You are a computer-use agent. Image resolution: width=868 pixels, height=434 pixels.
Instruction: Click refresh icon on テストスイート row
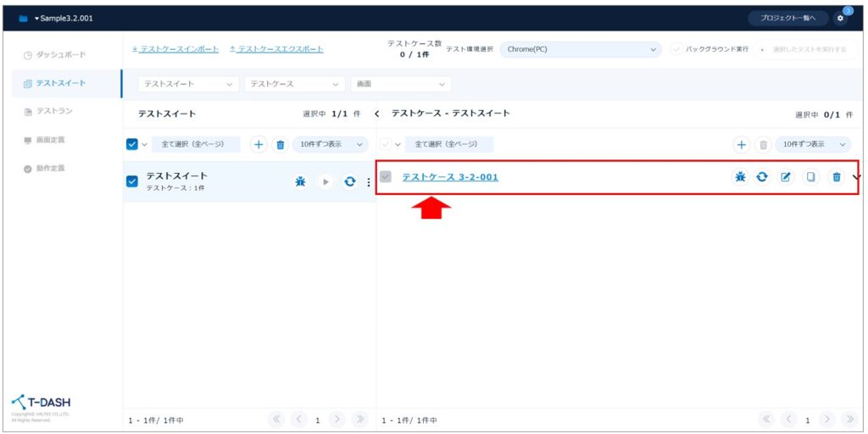pos(349,182)
